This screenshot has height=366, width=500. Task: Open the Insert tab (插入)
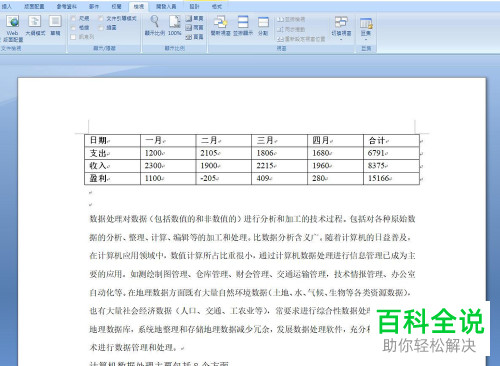click(7, 6)
